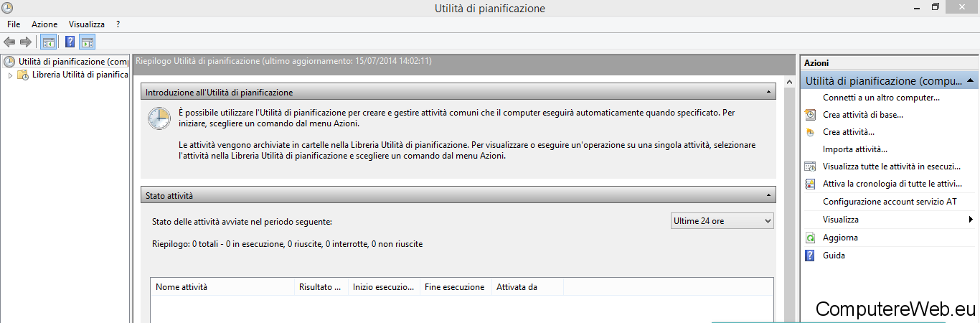
Task: Expand the Libreria Utilità di pianificazione tree node
Action: coord(10,75)
